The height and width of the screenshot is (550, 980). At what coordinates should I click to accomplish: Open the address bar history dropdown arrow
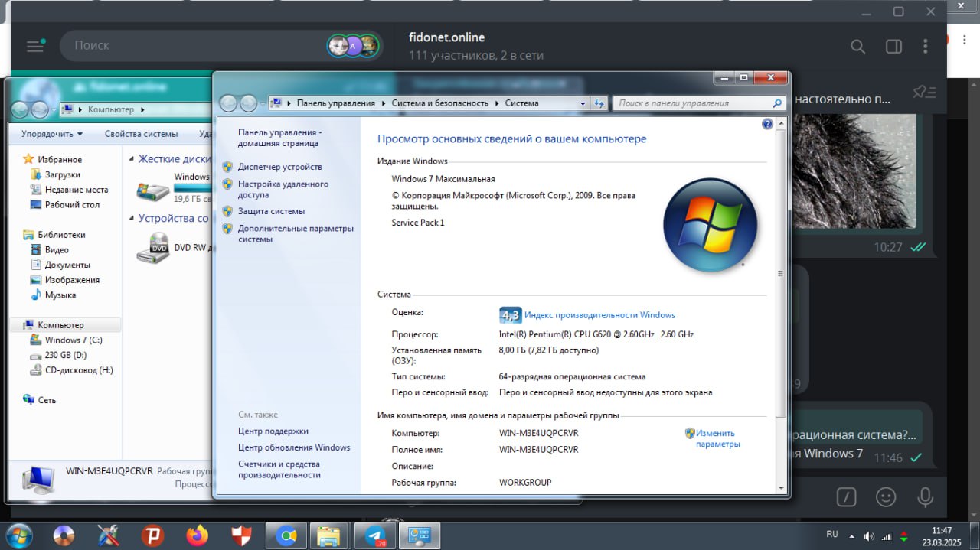coord(583,103)
